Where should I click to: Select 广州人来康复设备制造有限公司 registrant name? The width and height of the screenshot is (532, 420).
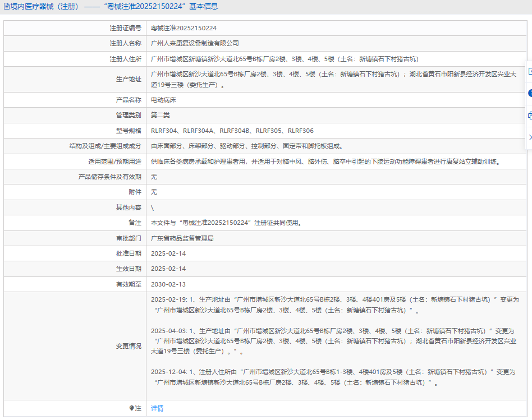tap(195, 43)
